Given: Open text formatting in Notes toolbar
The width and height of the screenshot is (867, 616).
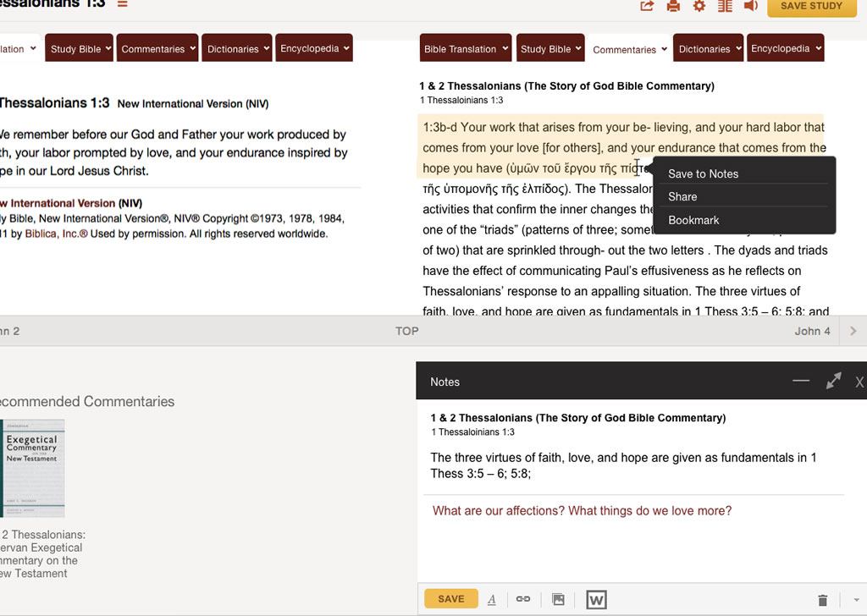Looking at the screenshot, I should tap(492, 599).
